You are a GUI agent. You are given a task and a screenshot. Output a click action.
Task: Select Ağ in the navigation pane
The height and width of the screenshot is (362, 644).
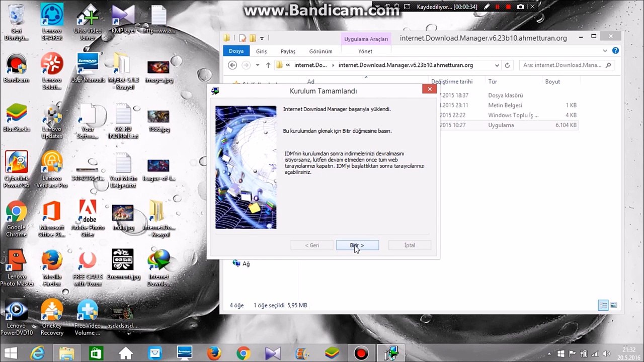tap(242, 263)
